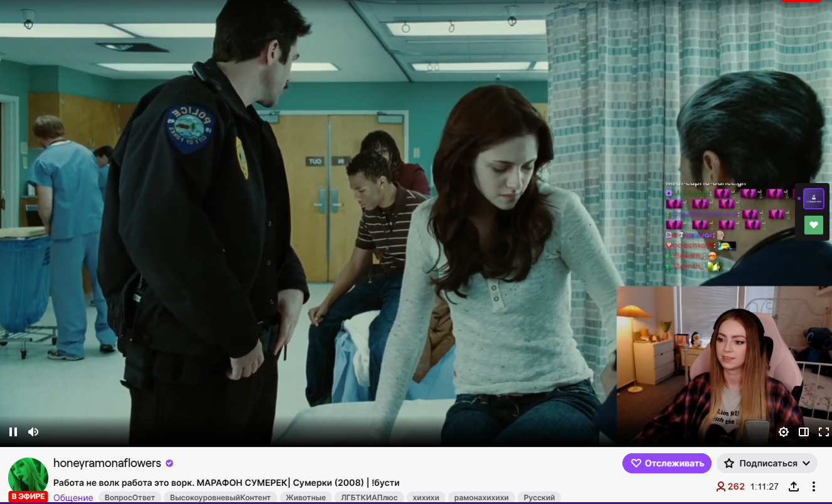Screen dimensions: 832x504
Task: Select the рамонахихихи tag
Action: [483, 498]
